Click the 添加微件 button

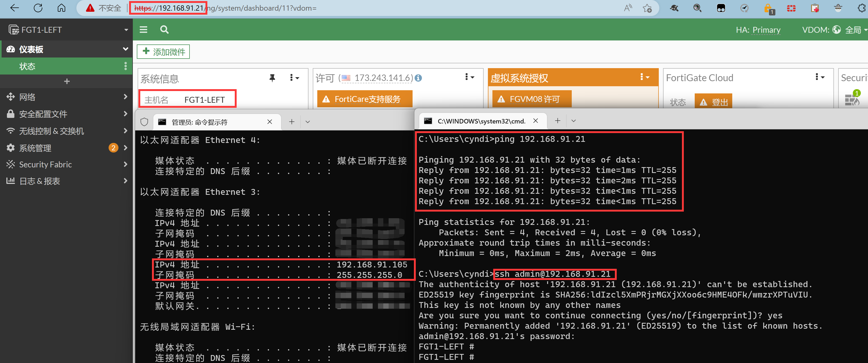tap(163, 52)
